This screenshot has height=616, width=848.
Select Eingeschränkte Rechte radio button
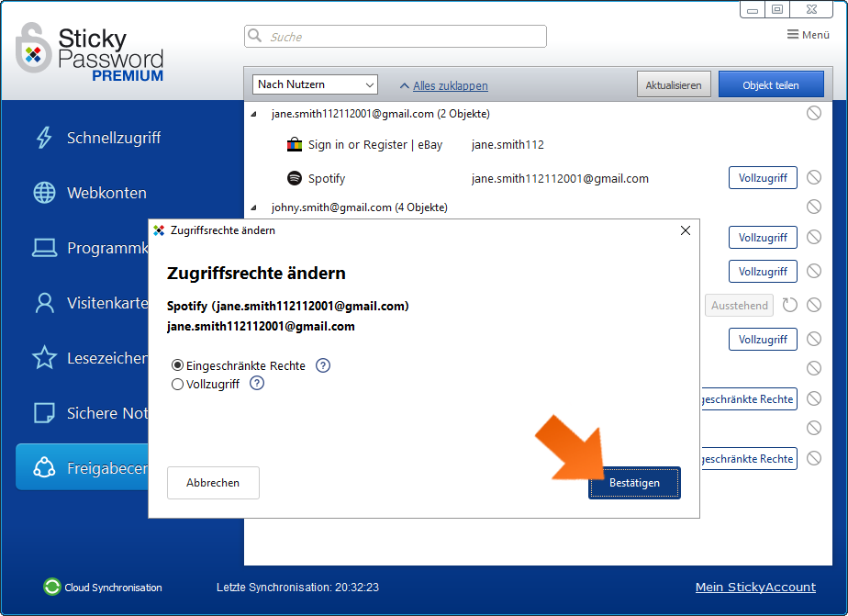[177, 365]
